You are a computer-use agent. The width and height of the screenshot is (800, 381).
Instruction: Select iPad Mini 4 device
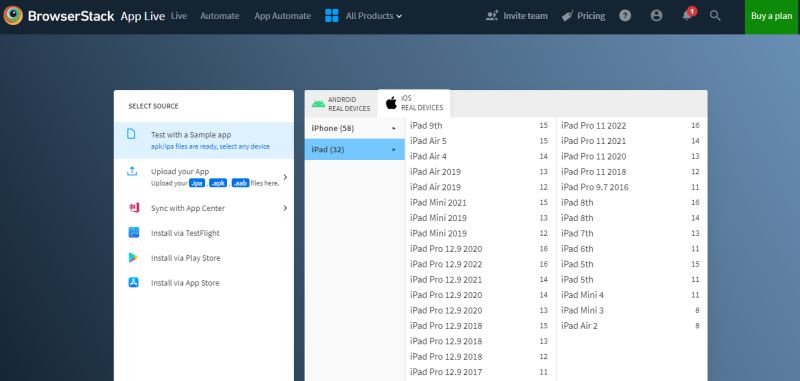tap(631, 295)
